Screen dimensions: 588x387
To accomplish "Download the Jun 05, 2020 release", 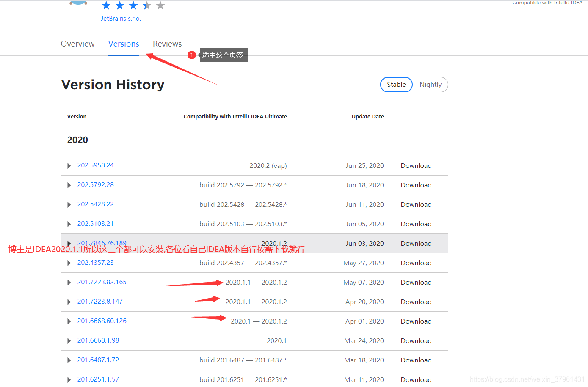I will [x=416, y=224].
